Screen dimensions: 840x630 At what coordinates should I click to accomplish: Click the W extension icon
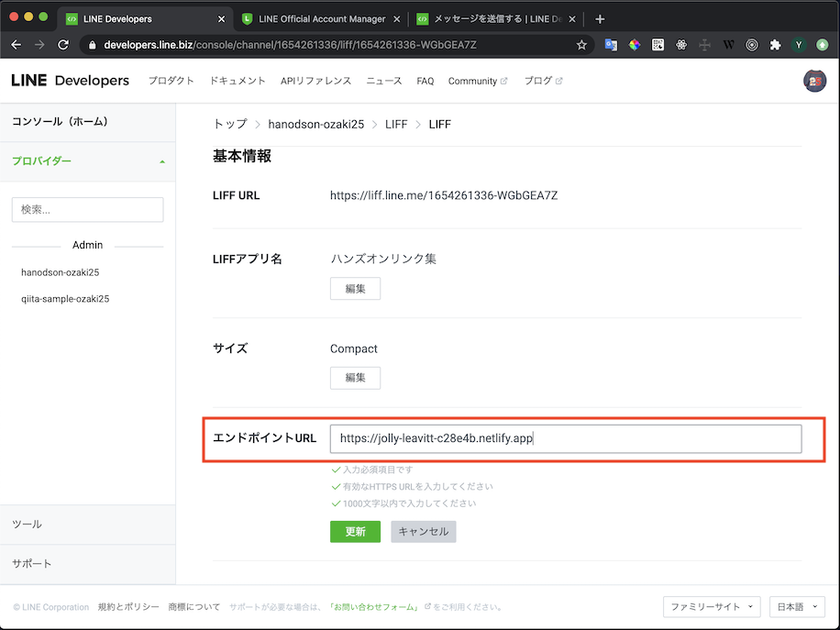[728, 45]
